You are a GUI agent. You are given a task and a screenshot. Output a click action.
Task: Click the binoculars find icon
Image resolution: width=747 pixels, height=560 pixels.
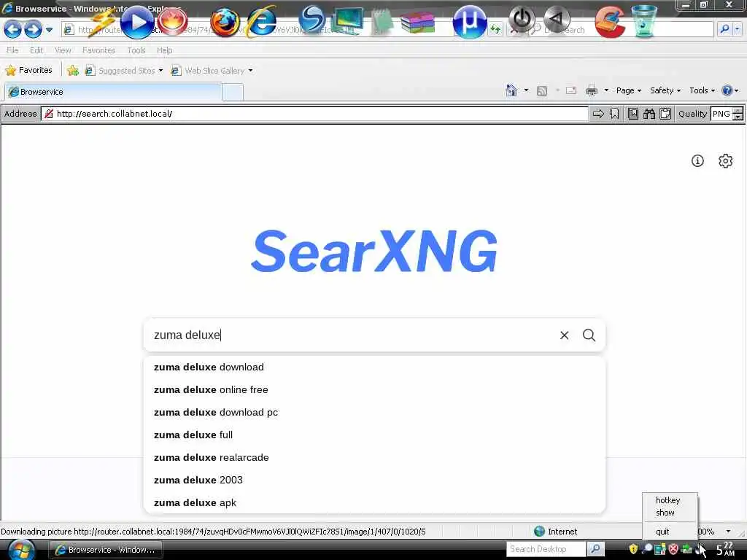point(649,114)
